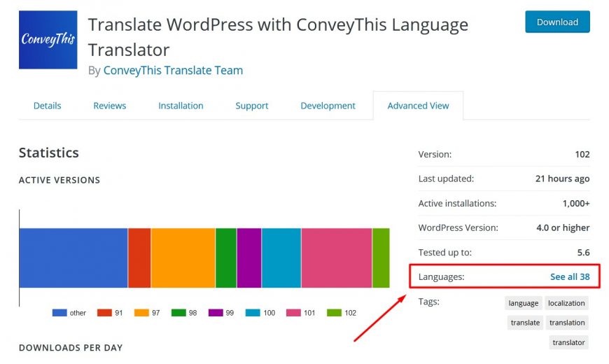Click the blue 'other' bar segment
Screen dimensions: 609x364
click(73, 258)
